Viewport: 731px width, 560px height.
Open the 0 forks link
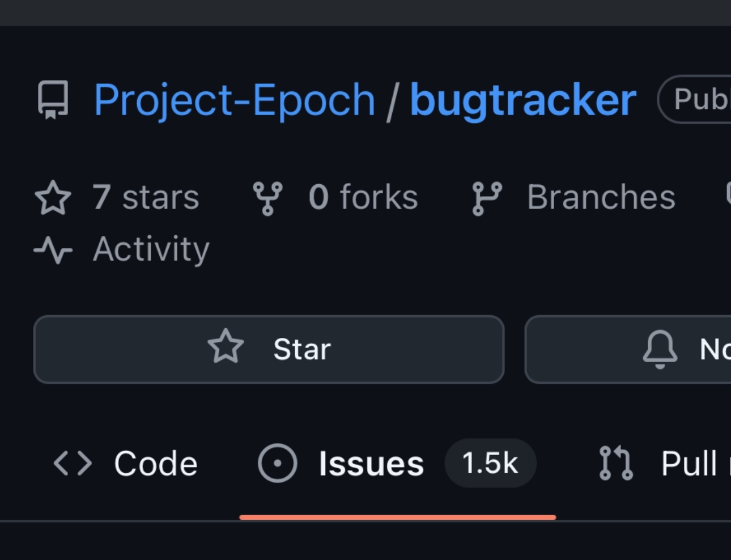coord(363,197)
